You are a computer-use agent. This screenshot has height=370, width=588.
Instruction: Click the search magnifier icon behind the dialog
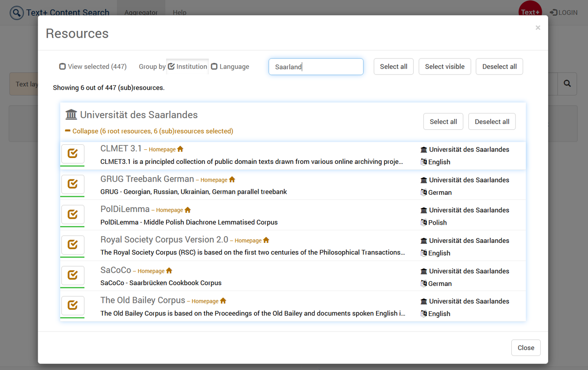(567, 84)
